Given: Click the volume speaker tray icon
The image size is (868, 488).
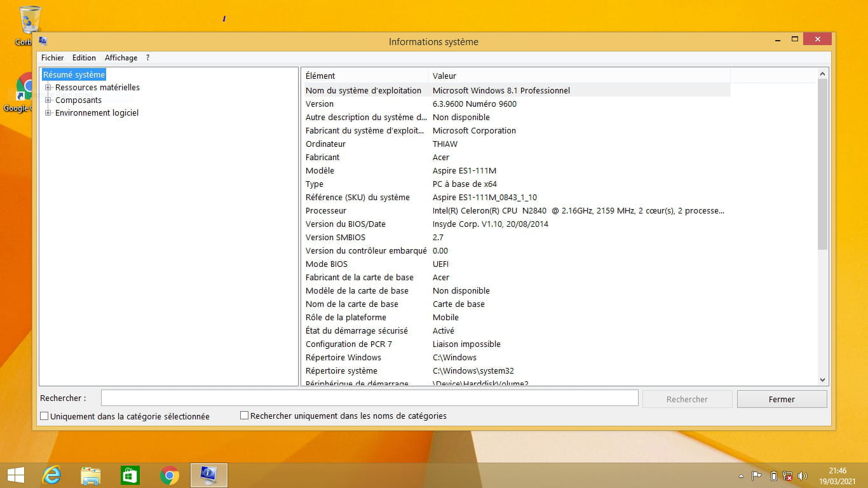Looking at the screenshot, I should 803,476.
